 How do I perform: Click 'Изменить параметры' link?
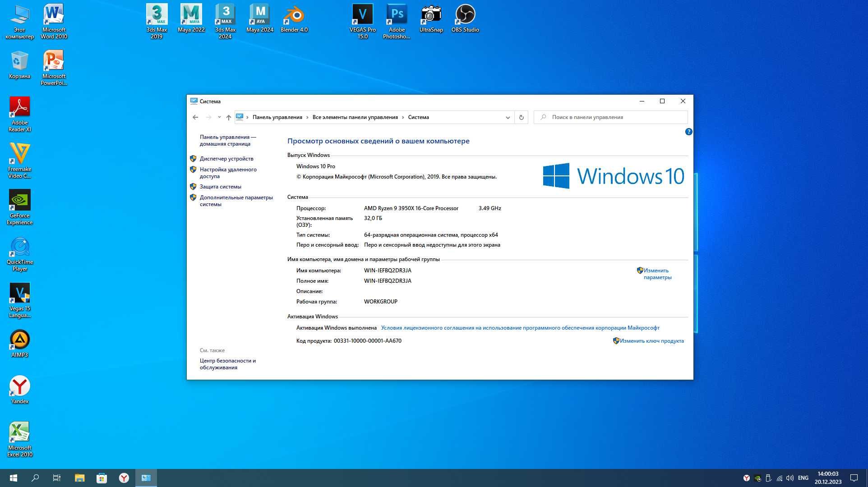pyautogui.click(x=657, y=274)
